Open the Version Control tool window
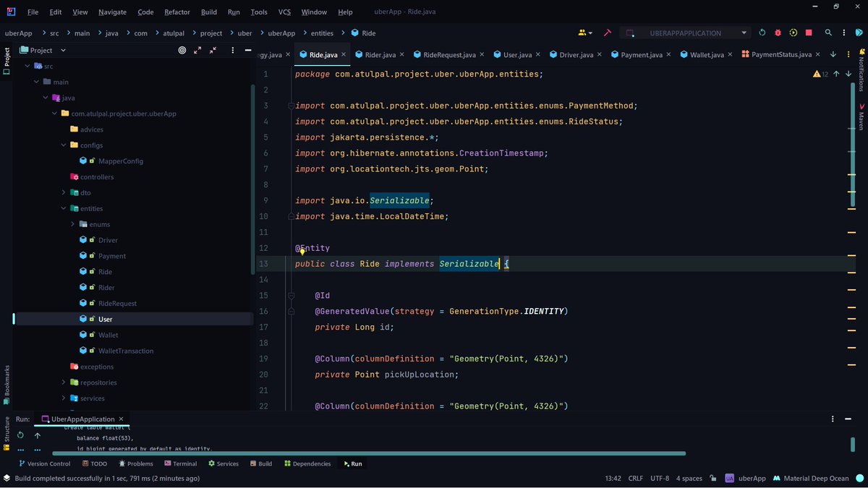The width and height of the screenshot is (868, 488). (44, 463)
